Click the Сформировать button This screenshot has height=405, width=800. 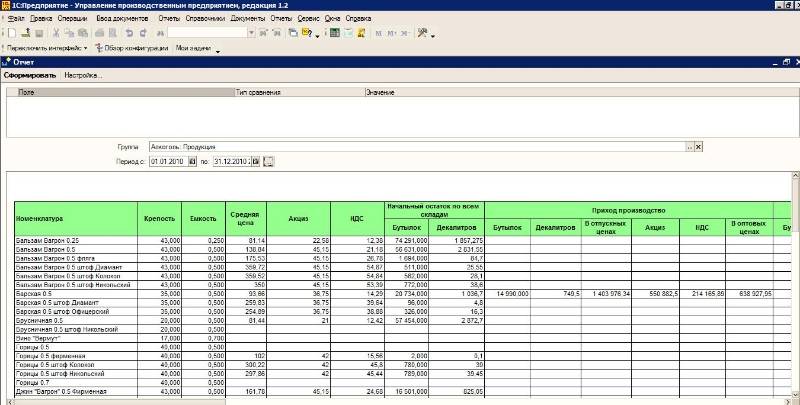point(30,76)
